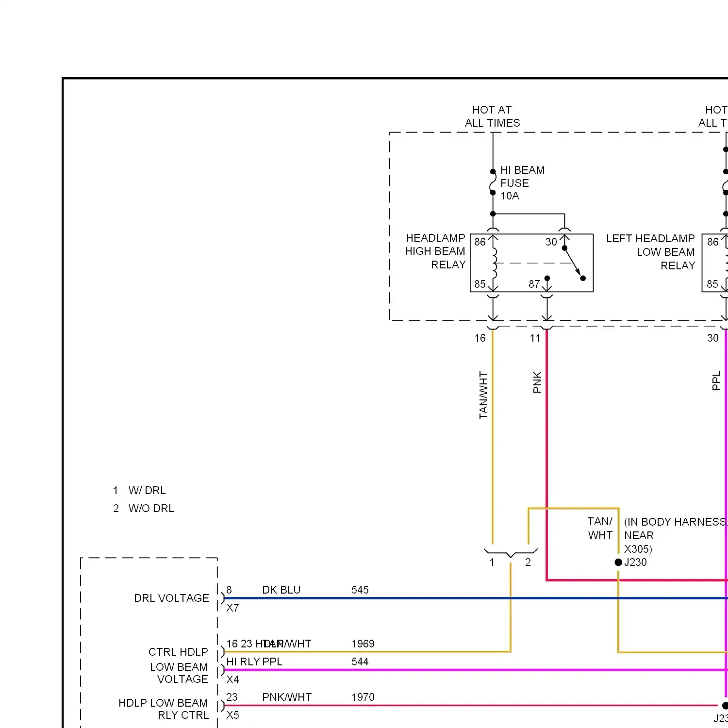Screen dimensions: 728x728
Task: Select the HDLP LOW BEAM RLY CTRL label
Action: [x=164, y=709]
